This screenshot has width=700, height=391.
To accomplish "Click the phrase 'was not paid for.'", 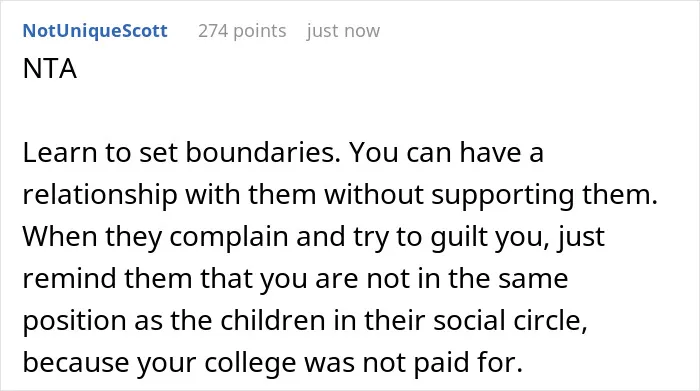I will point(413,362).
